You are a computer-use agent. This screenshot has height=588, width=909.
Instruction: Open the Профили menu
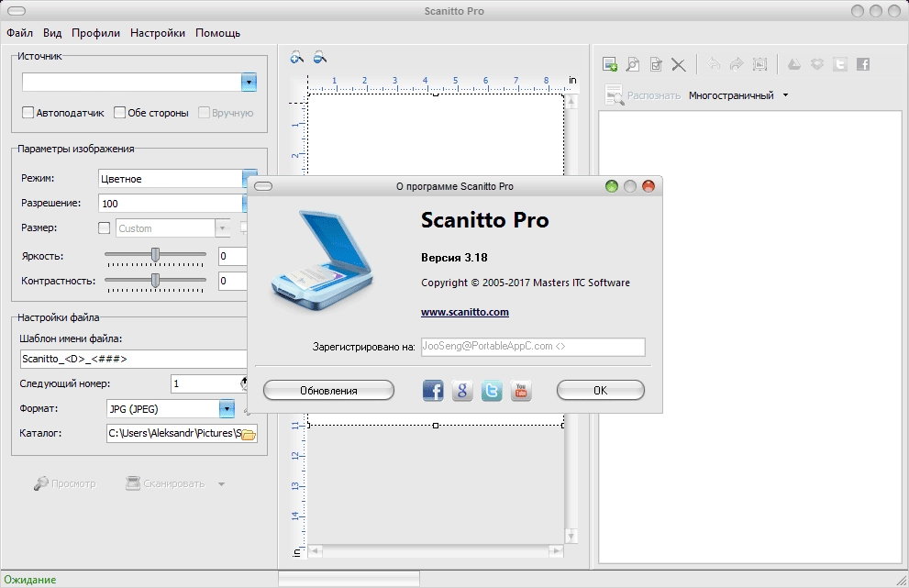pyautogui.click(x=95, y=33)
